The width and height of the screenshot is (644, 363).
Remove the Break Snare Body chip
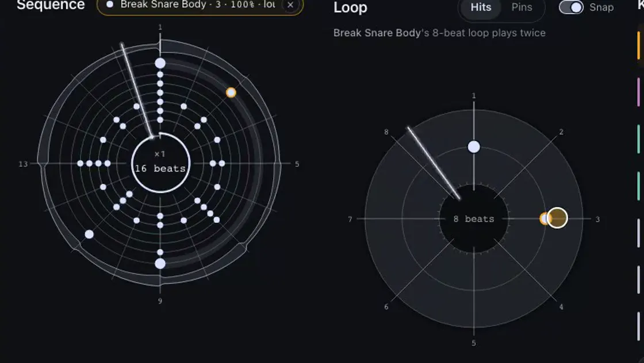point(290,5)
